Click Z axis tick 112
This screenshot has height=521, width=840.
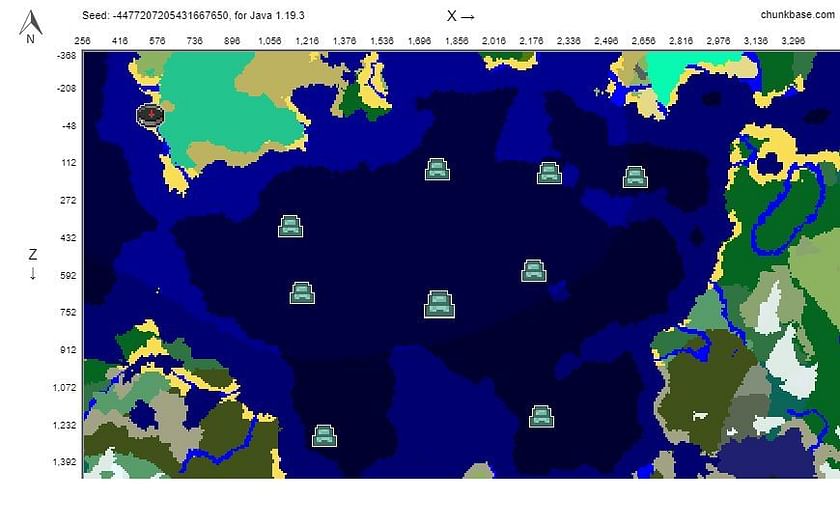point(69,163)
